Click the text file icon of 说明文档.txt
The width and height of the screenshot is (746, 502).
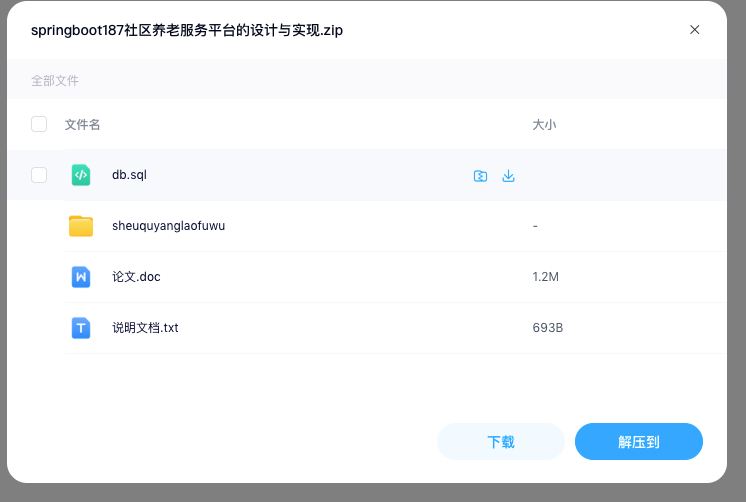pyautogui.click(x=81, y=328)
